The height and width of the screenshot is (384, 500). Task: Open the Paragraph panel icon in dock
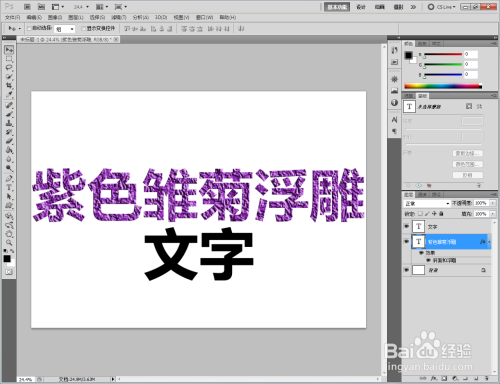[394, 131]
